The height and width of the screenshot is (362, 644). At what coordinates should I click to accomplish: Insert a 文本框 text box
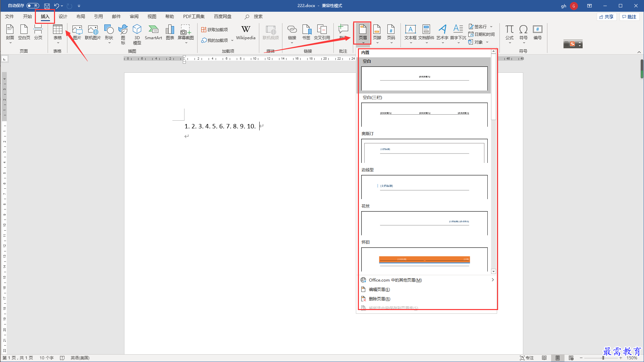(411, 34)
